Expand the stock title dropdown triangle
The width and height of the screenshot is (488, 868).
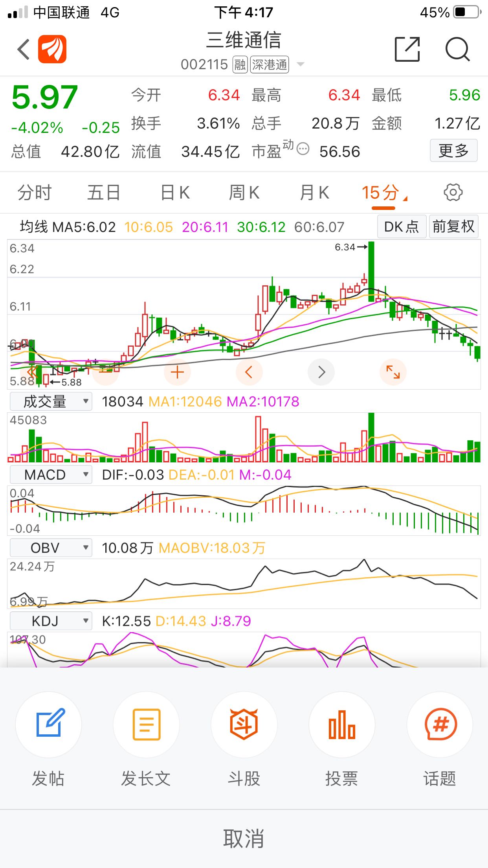click(301, 64)
